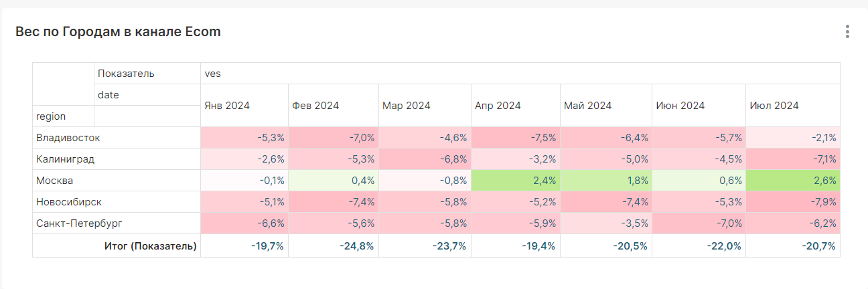Click the Итог (Показатель) total row label

151,246
